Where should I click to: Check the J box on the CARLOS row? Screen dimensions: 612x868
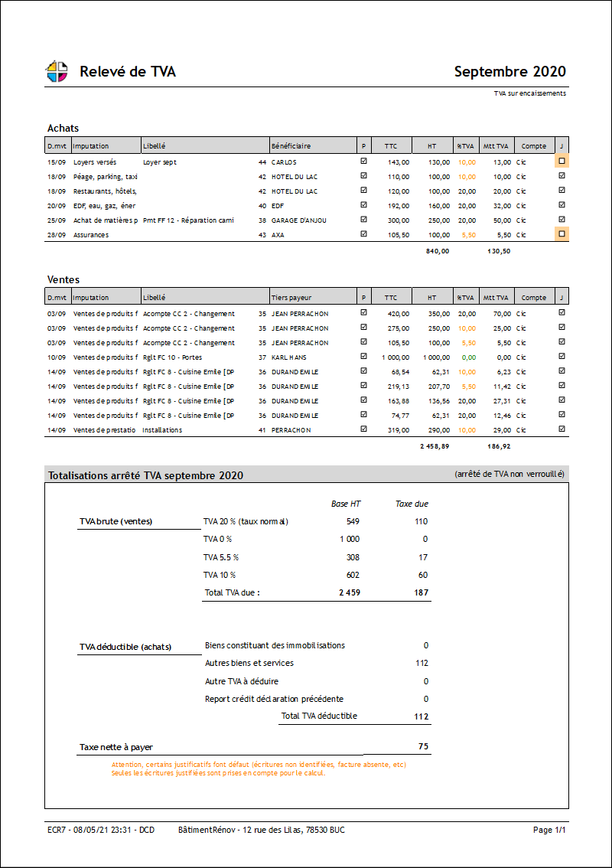pos(562,162)
